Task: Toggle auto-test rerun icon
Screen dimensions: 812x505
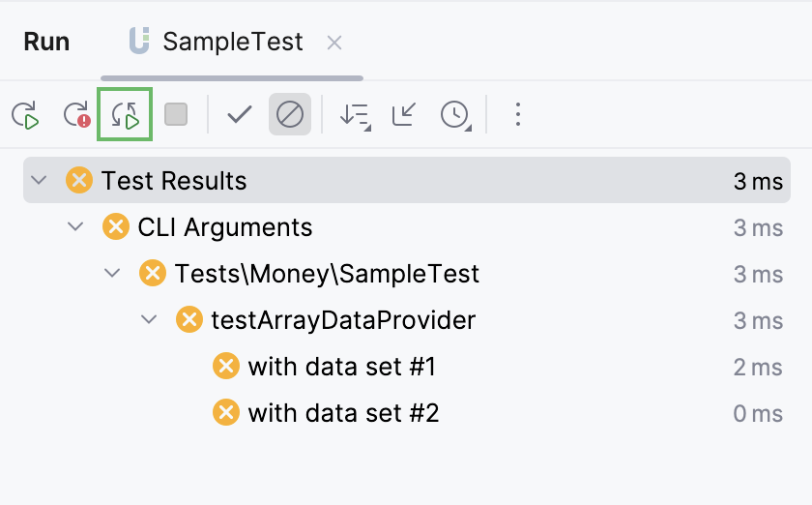Action: pyautogui.click(x=126, y=115)
